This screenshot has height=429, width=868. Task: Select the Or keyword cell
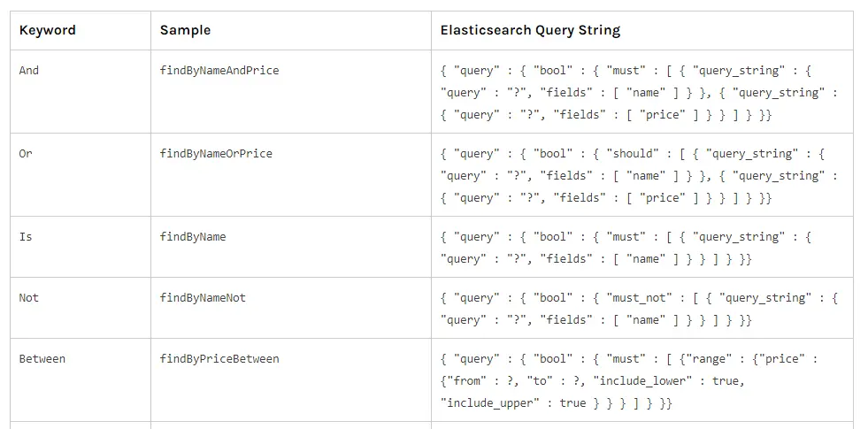26,153
